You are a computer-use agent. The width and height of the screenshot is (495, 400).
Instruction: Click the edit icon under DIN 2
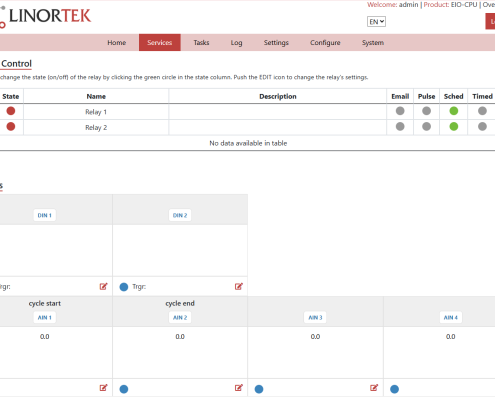pyautogui.click(x=239, y=286)
